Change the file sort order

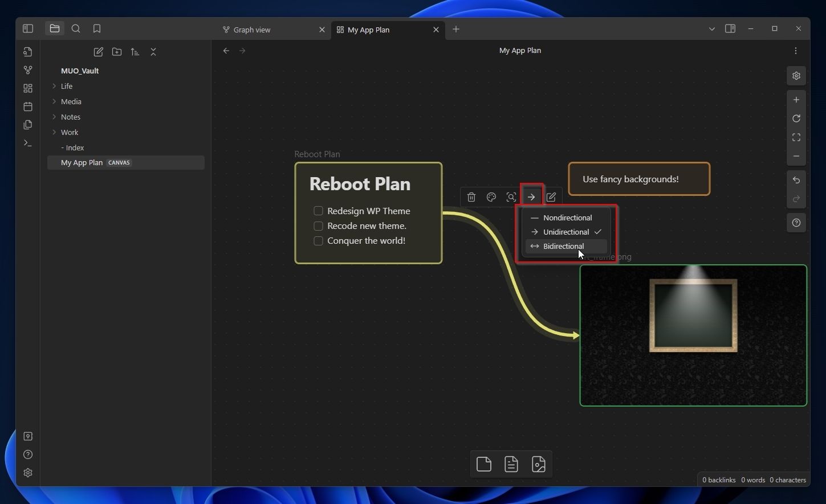point(135,52)
